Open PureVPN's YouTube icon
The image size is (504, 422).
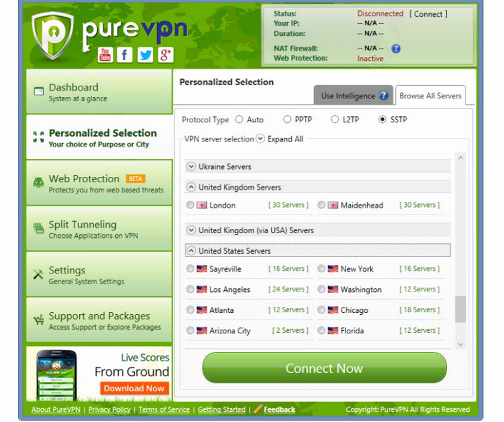[x=105, y=55]
